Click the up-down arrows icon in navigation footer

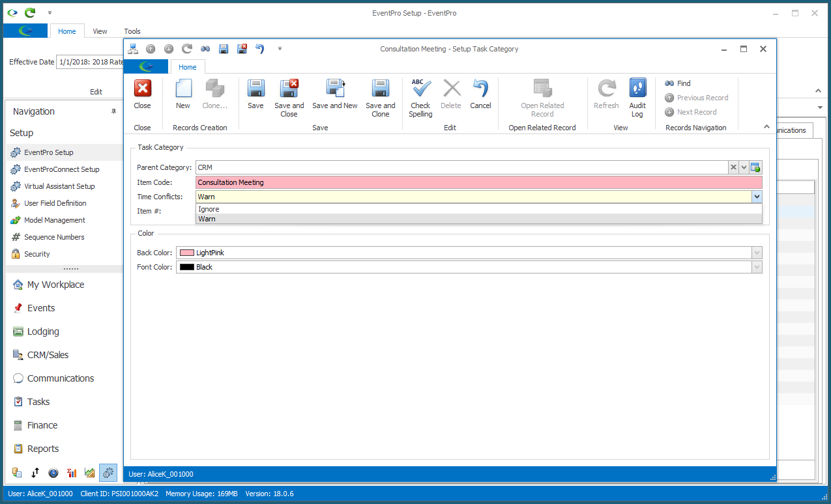[x=35, y=473]
